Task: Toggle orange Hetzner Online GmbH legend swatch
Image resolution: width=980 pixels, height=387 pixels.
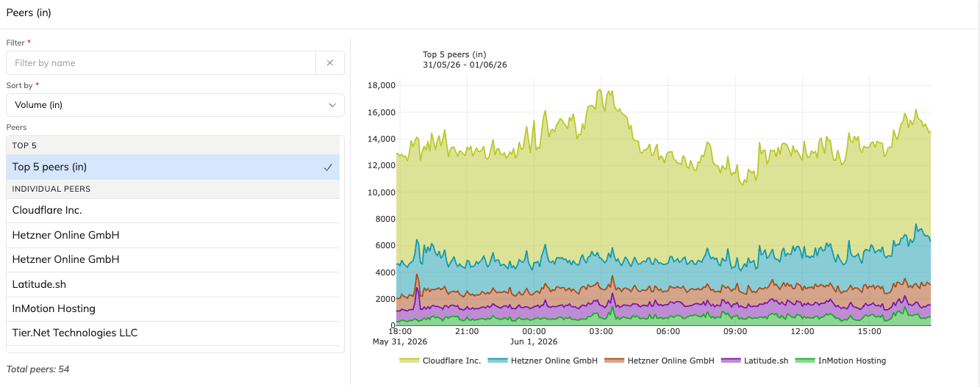Action: point(615,361)
